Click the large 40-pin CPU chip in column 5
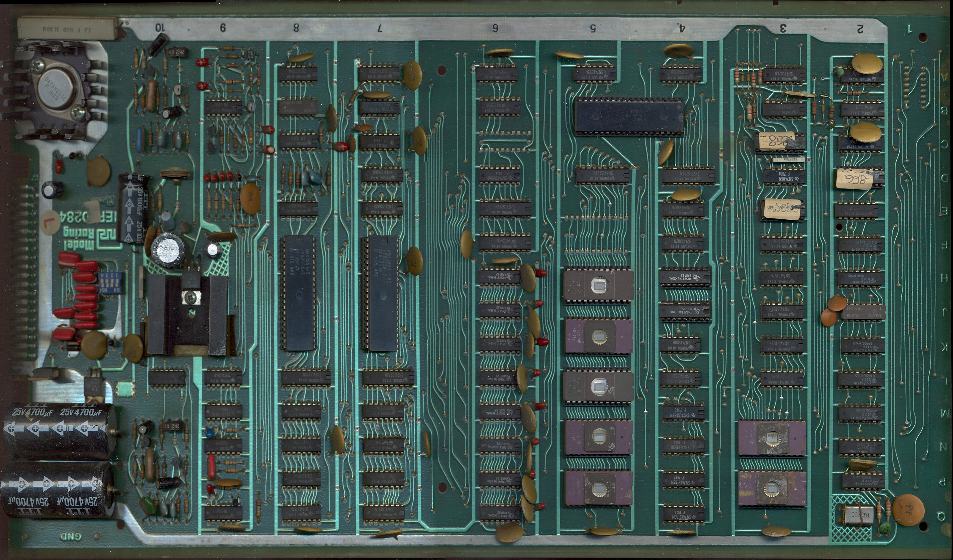 pos(629,116)
